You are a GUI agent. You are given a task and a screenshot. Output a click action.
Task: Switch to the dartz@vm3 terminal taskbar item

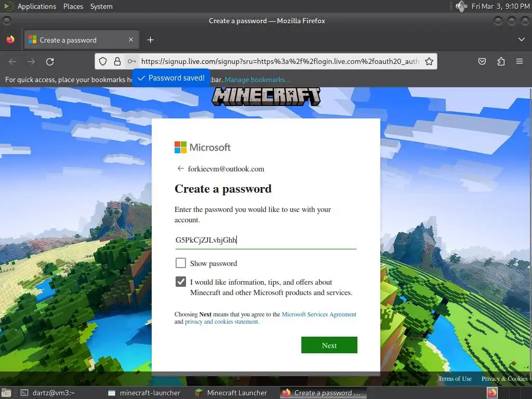pyautogui.click(x=48, y=393)
